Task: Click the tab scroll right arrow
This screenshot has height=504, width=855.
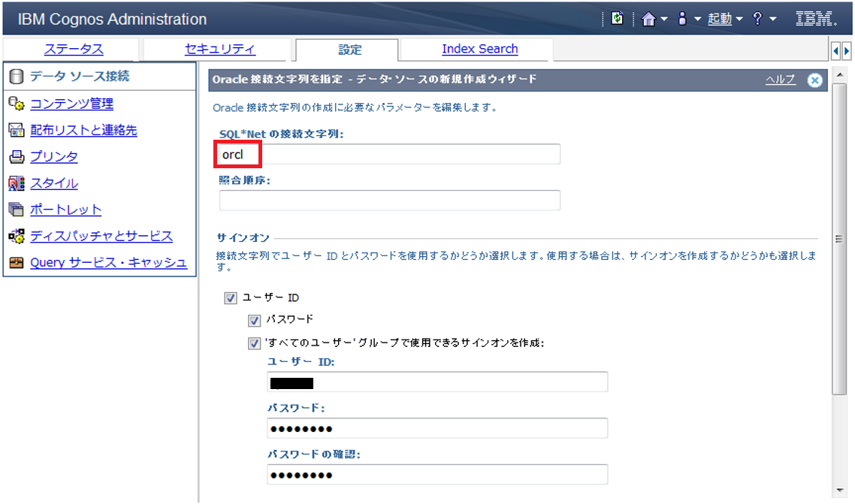Action: [846, 51]
